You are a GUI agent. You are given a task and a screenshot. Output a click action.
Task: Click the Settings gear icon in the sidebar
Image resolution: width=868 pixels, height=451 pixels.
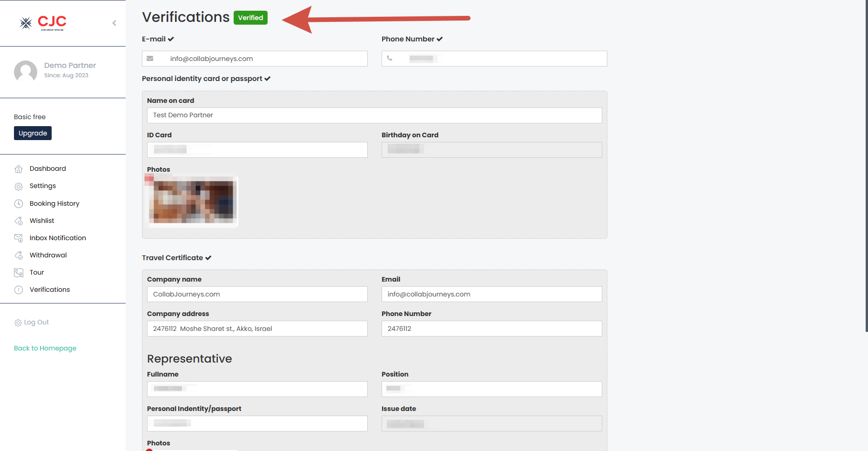click(x=19, y=186)
